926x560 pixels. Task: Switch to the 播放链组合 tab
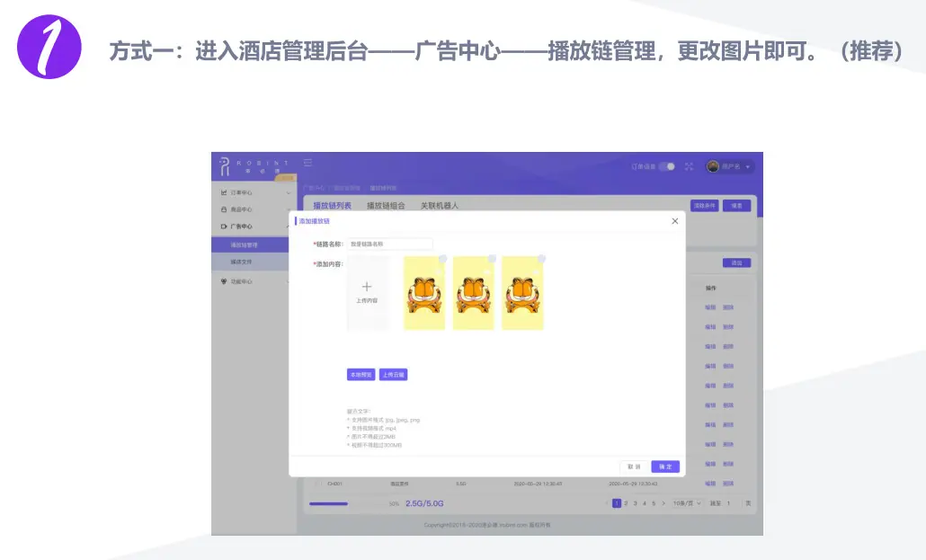[x=386, y=206]
